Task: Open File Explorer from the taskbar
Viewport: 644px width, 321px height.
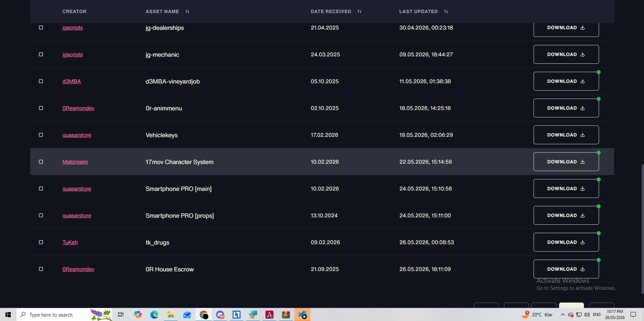Action: pos(170,315)
